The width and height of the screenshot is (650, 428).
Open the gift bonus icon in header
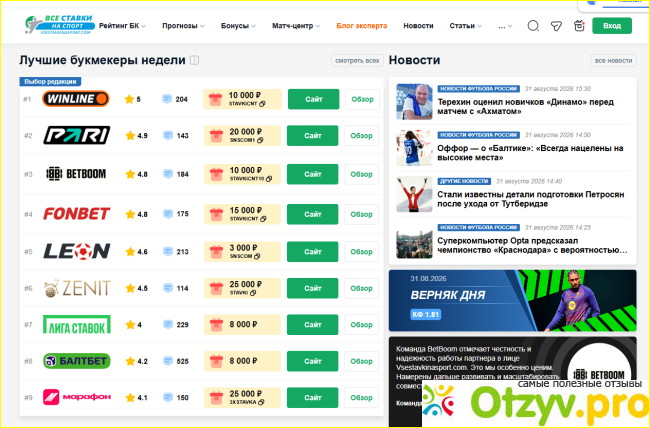[x=579, y=26]
